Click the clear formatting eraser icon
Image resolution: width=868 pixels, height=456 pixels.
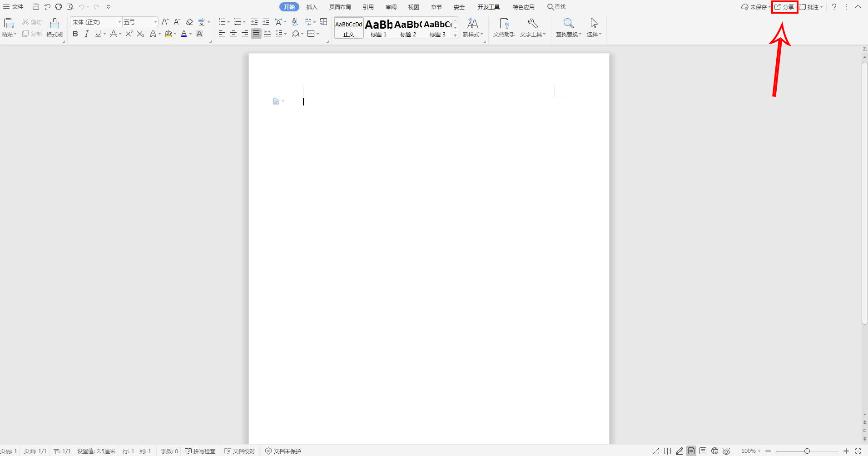[x=189, y=22]
